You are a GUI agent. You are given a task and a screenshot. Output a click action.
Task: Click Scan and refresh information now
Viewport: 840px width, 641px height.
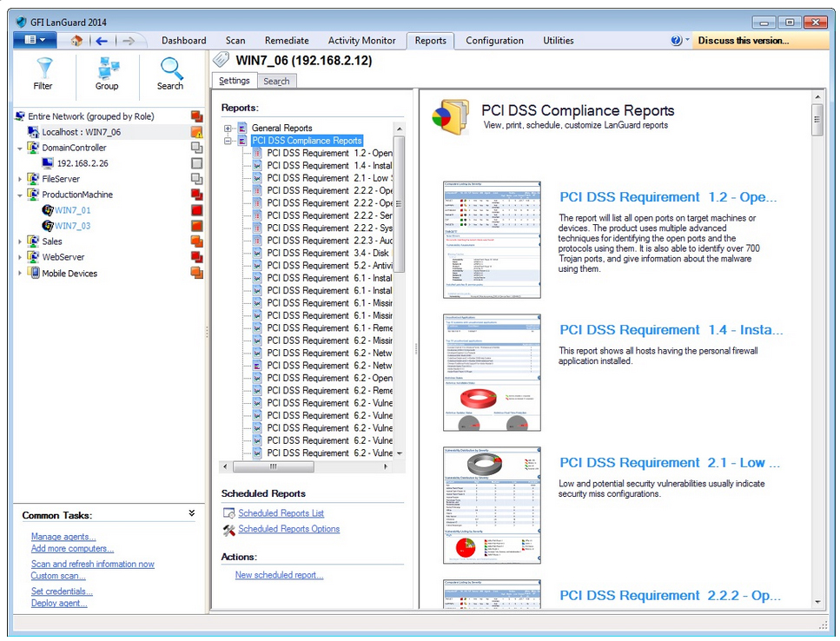coord(93,564)
